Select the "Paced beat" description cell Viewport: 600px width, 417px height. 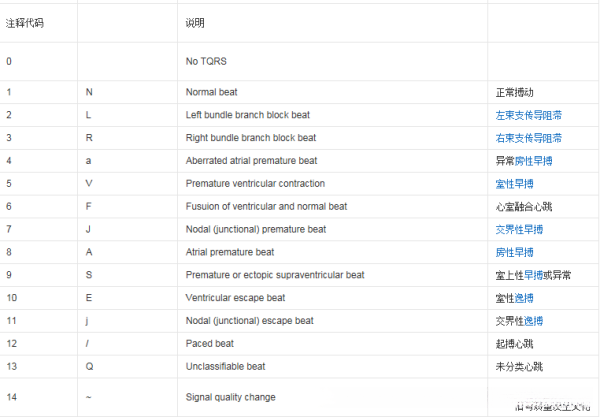tap(209, 344)
